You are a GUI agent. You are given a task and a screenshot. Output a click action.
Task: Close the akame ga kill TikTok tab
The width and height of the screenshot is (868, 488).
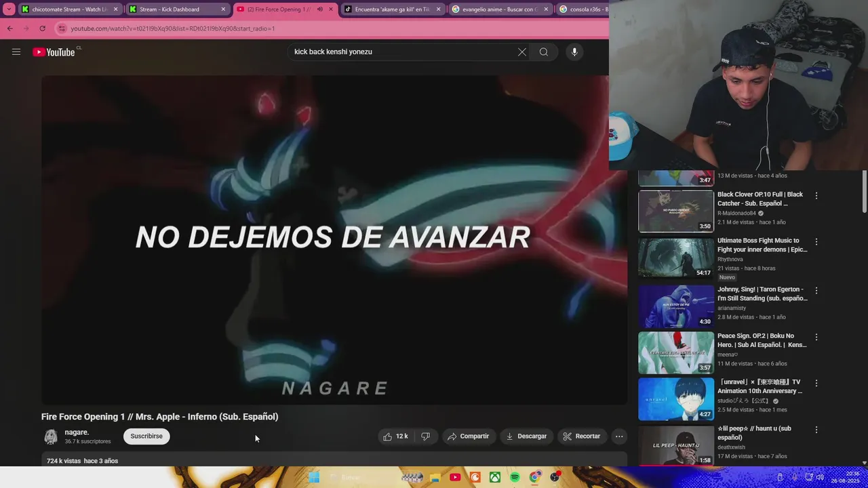(438, 9)
